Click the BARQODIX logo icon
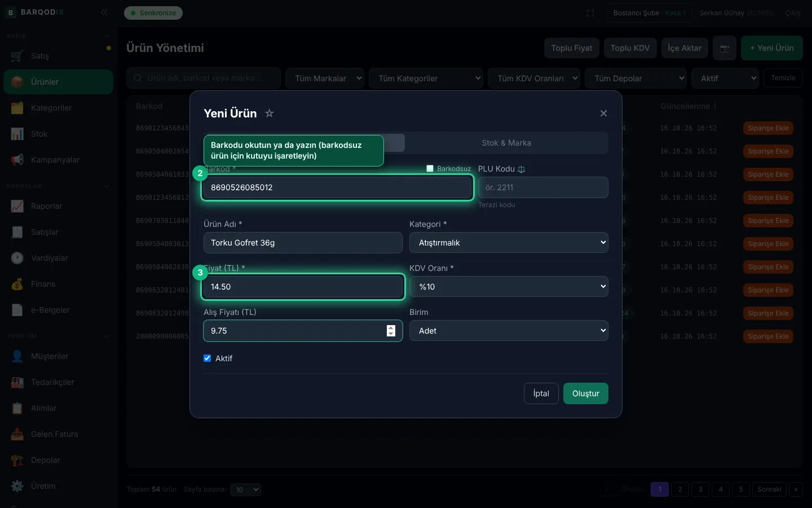 tap(10, 12)
